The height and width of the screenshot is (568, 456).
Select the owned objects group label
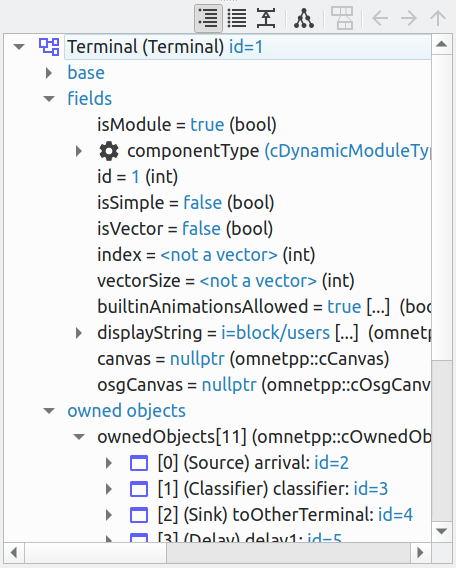(x=126, y=411)
